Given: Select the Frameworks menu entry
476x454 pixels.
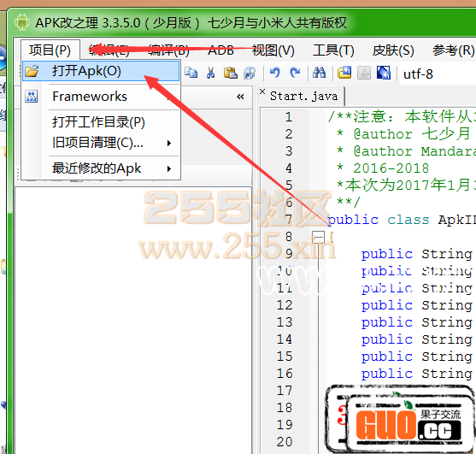Looking at the screenshot, I should click(x=101, y=97).
